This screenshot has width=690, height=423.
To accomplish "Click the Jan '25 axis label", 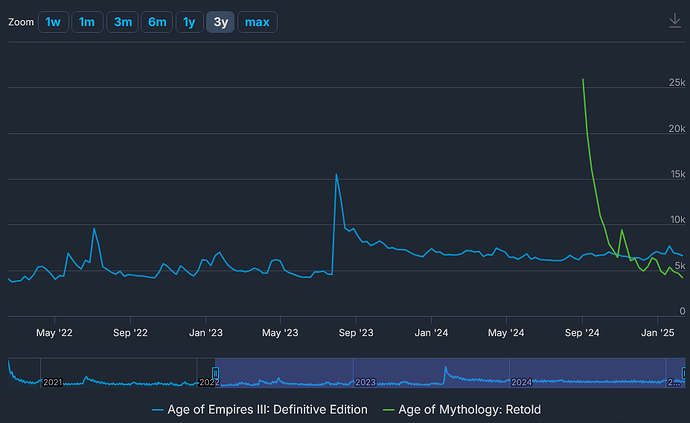I will click(x=657, y=333).
